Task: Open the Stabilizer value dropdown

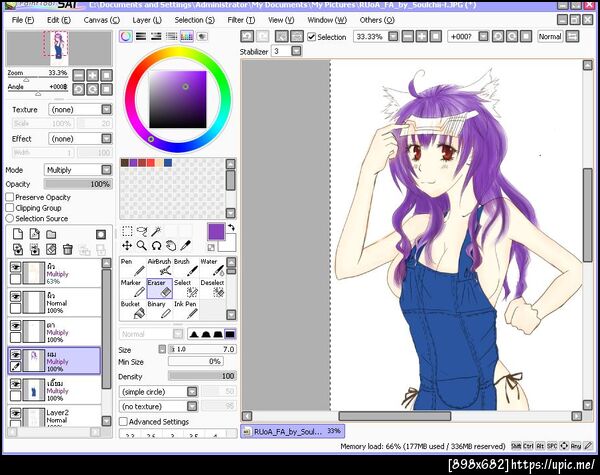Action: (296, 51)
